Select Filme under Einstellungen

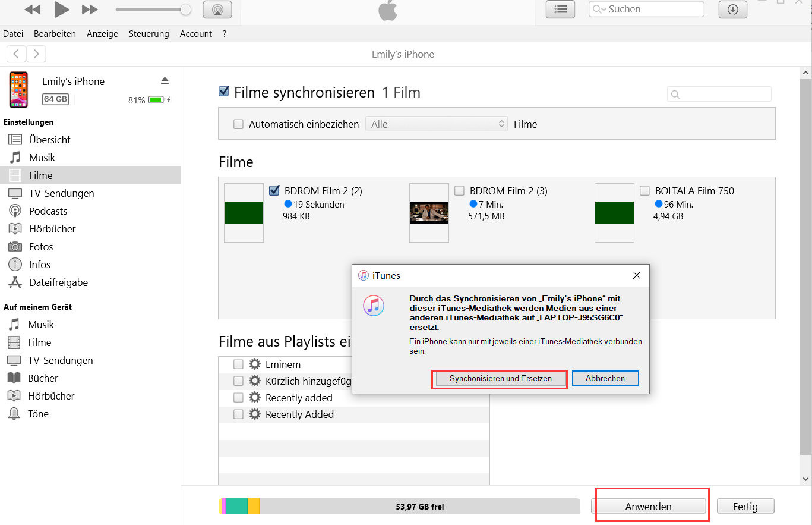pos(90,175)
